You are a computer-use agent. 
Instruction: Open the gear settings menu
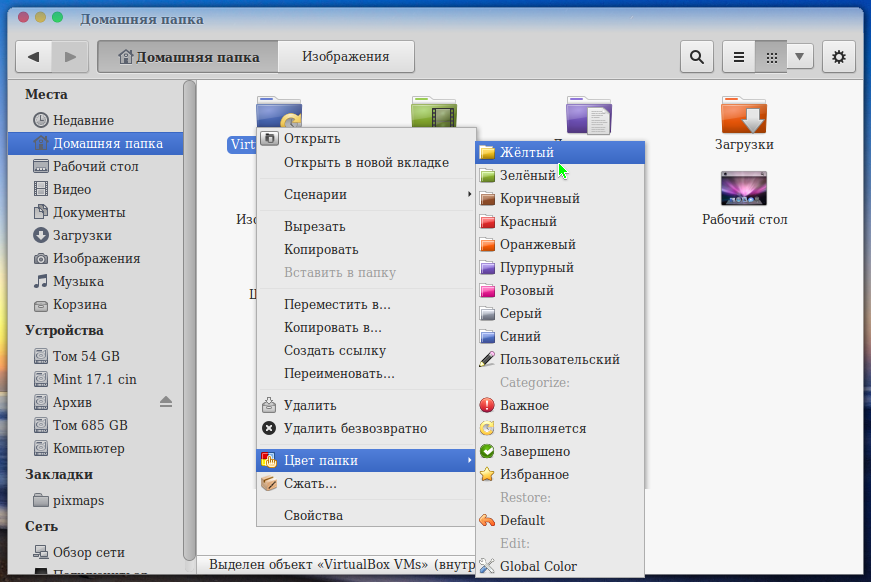[839, 57]
